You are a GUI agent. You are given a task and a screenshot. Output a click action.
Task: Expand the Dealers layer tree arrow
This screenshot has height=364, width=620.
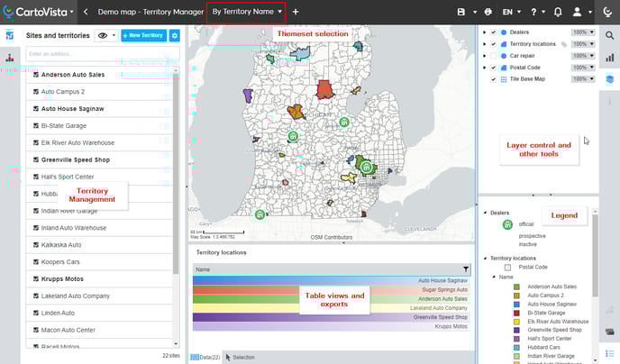pyautogui.click(x=485, y=32)
